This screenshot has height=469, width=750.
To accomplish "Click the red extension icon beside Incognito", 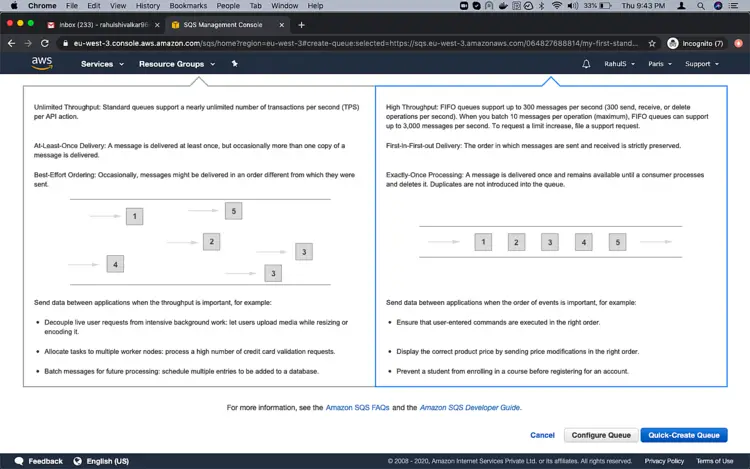I will click(739, 43).
